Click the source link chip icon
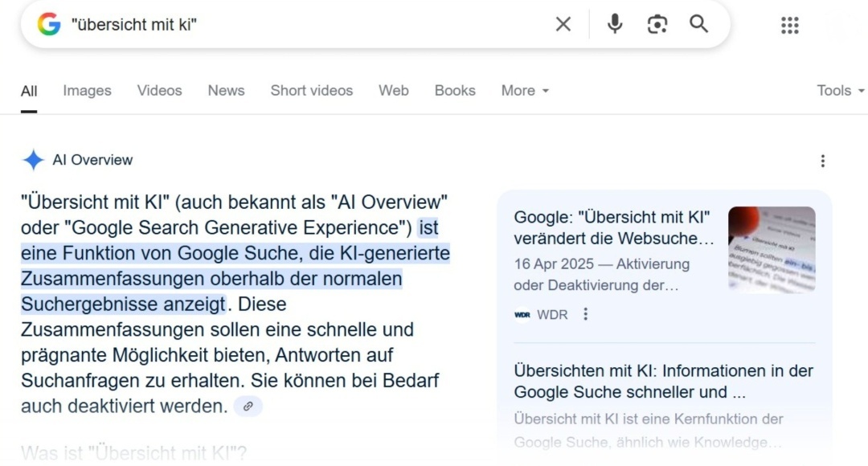The height and width of the screenshot is (466, 868). pyautogui.click(x=248, y=407)
